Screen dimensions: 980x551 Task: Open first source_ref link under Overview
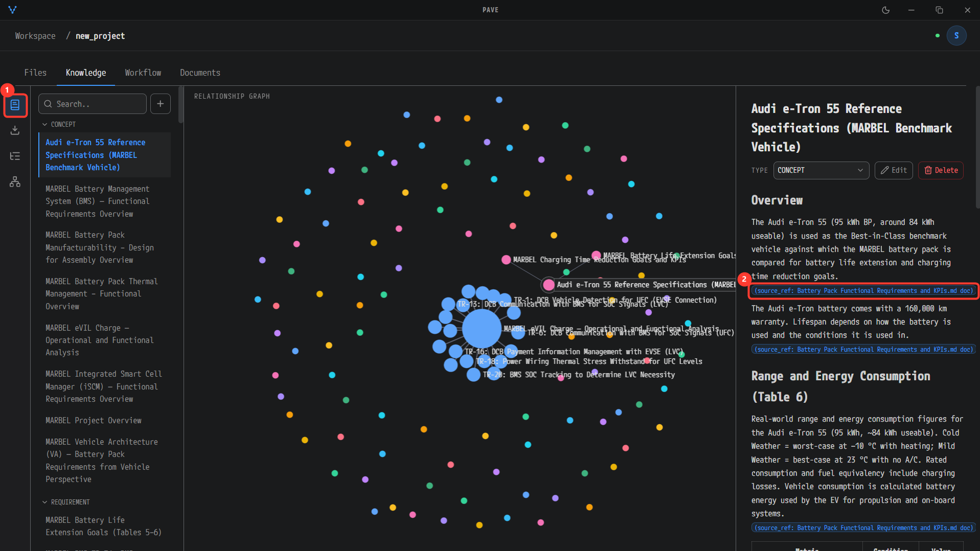tap(863, 291)
